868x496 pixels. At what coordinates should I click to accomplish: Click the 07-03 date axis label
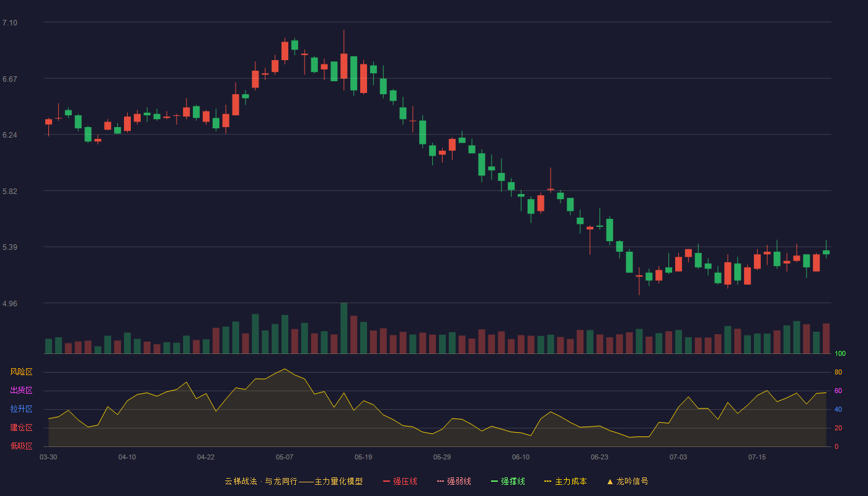[x=678, y=457]
